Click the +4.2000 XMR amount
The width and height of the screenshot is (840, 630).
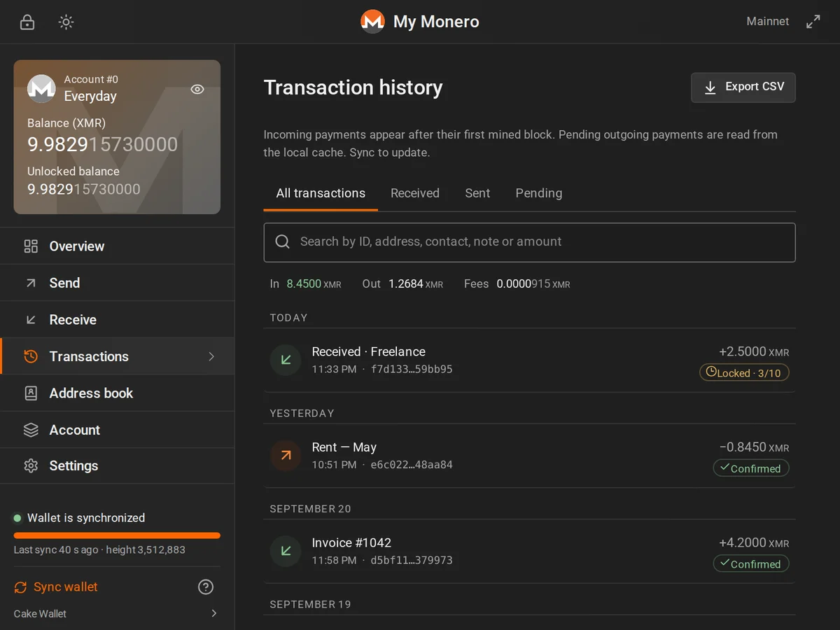[754, 542]
